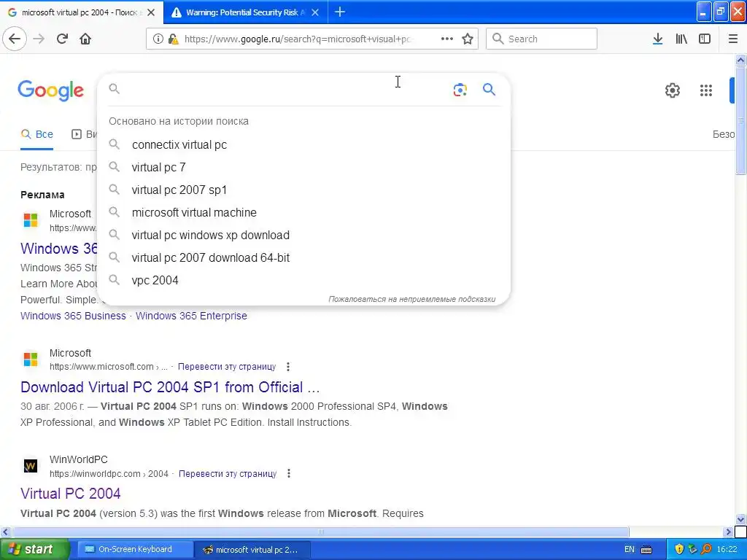Open the Windows start menu
The height and width of the screenshot is (560, 747).
coord(34,550)
